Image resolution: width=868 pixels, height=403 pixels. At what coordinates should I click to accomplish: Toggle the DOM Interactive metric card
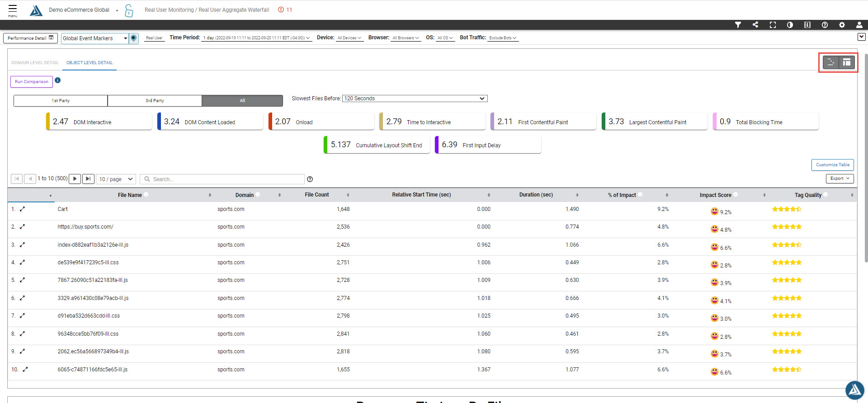click(x=99, y=122)
